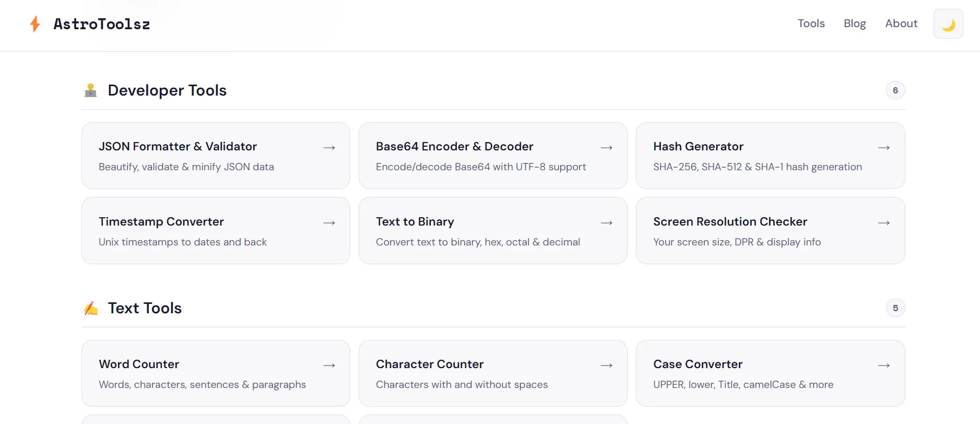Click "Words, characters, sentences & paragraphs"
980x424 pixels.
[x=203, y=385]
